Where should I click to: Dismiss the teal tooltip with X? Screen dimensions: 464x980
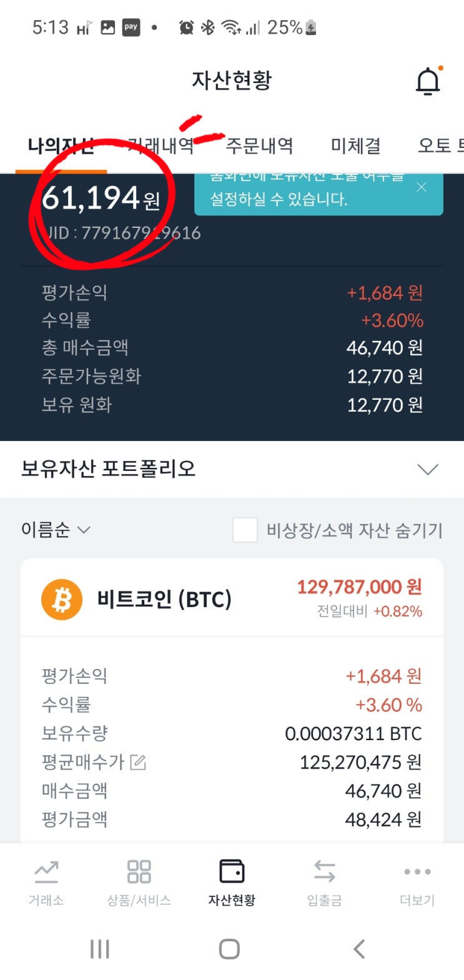point(422,187)
